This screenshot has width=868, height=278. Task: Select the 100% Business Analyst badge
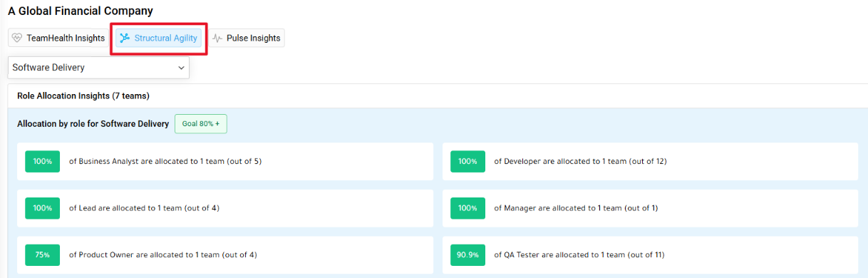point(43,161)
